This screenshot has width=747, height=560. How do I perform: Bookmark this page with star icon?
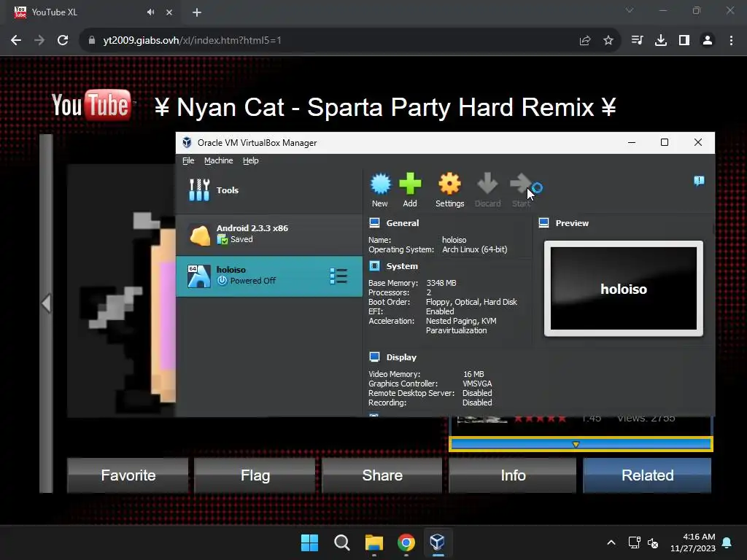[608, 41]
